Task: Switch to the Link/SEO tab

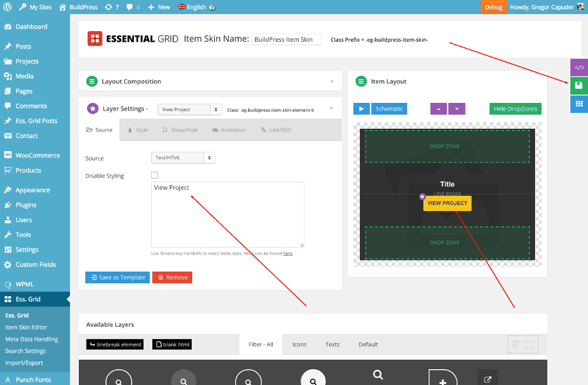Action: (276, 130)
